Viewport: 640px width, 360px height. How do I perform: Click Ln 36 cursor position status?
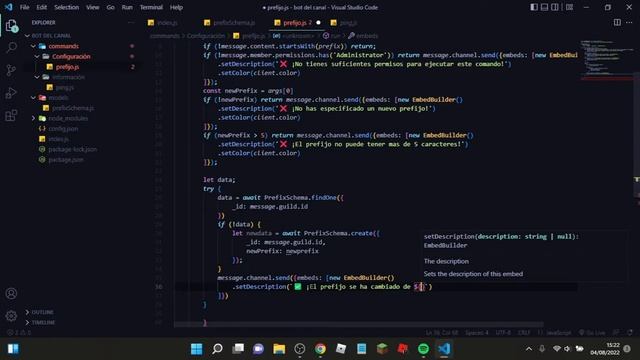tap(442, 333)
